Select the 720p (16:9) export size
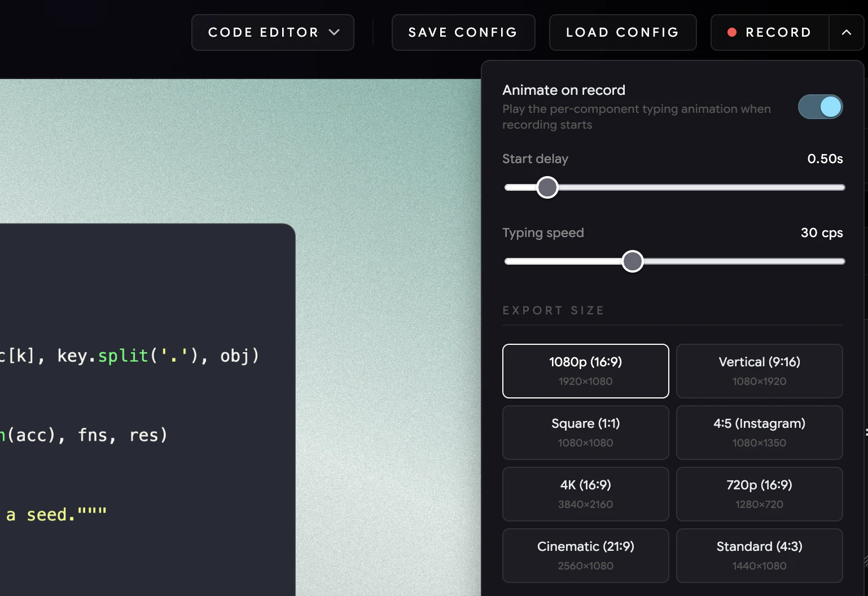 pos(760,494)
